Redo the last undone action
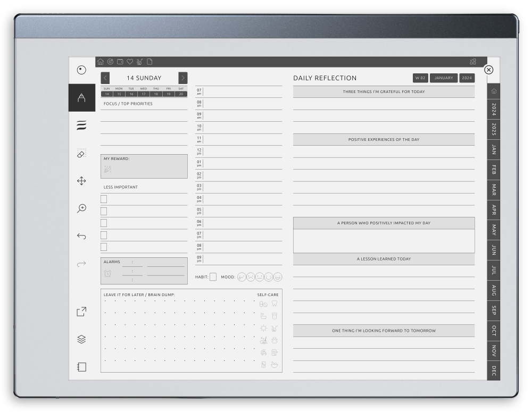The width and height of the screenshot is (532, 412). point(82,264)
